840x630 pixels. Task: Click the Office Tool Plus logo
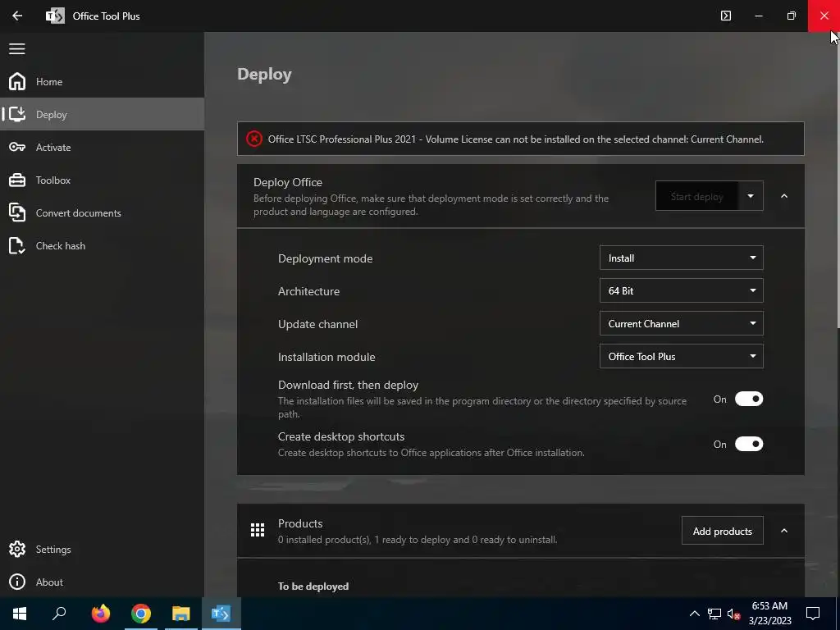(55, 16)
